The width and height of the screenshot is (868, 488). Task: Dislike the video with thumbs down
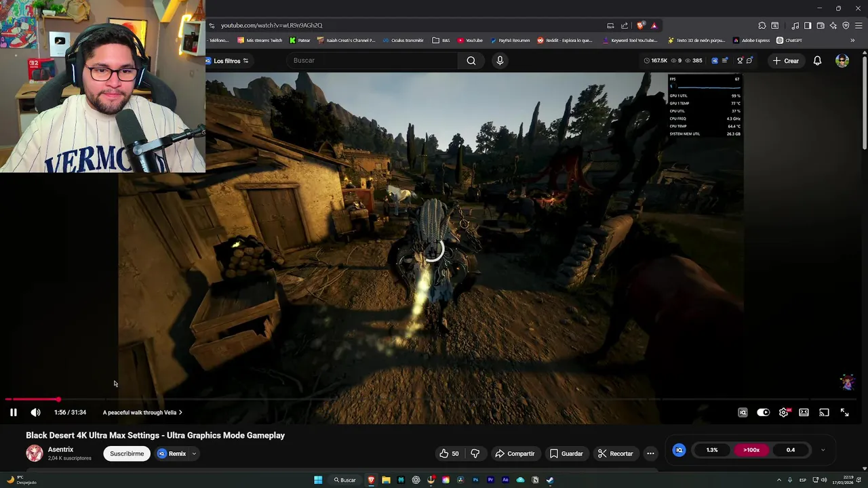pos(475,453)
